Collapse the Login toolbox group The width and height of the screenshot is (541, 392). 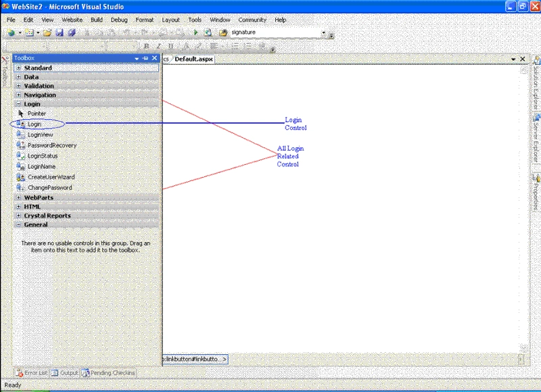coord(19,104)
